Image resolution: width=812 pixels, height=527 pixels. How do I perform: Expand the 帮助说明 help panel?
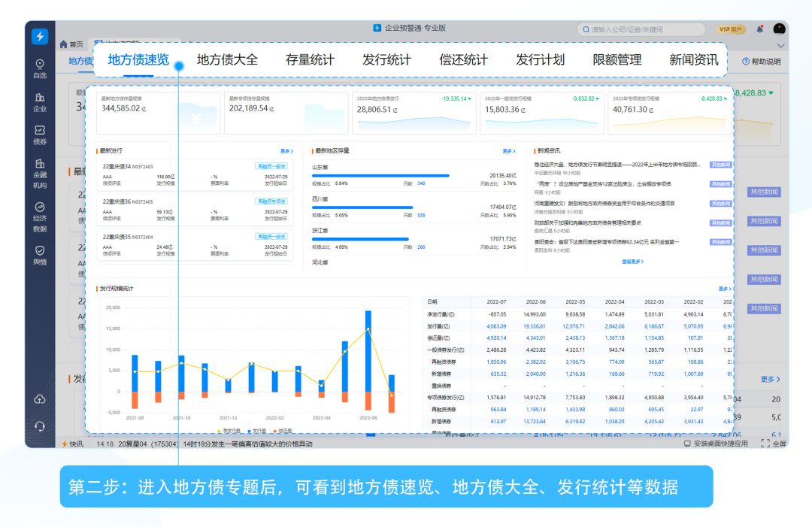[x=759, y=60]
